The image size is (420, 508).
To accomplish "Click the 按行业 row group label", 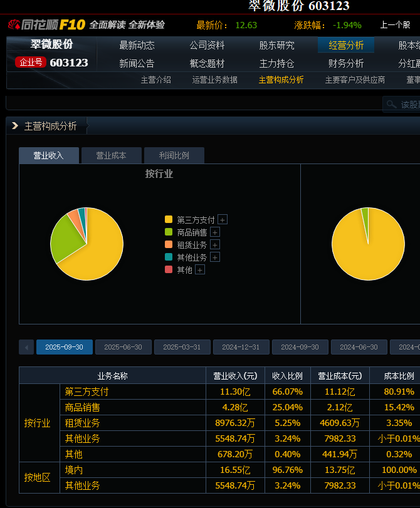I will (x=37, y=423).
